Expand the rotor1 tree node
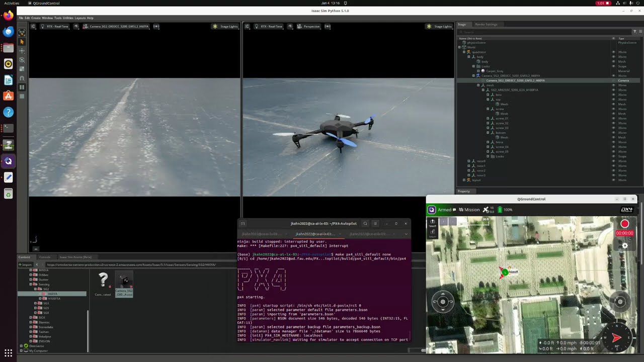 (x=469, y=166)
